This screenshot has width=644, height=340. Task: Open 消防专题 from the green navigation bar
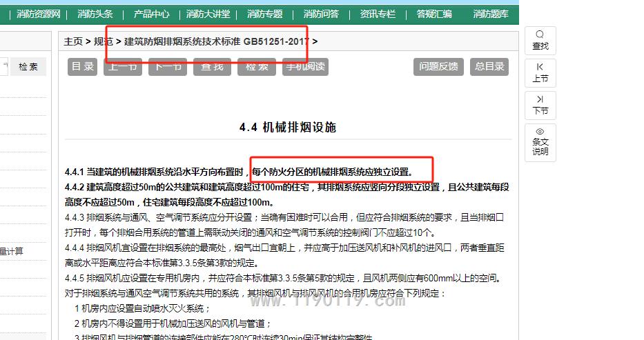[265, 14]
